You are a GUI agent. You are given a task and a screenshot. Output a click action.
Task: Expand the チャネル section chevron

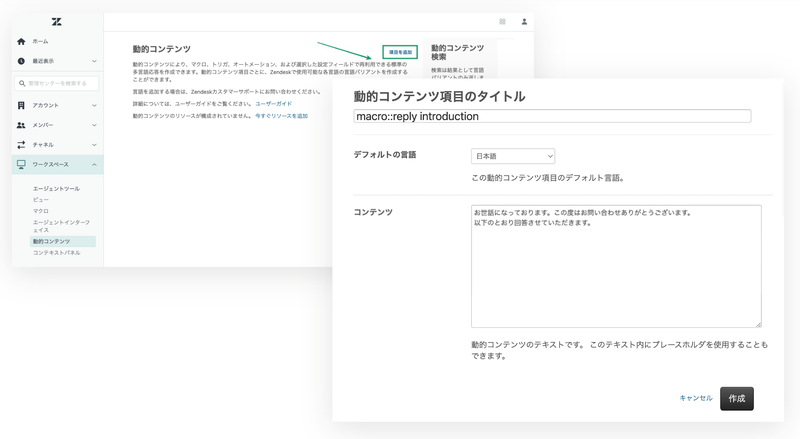[94, 145]
